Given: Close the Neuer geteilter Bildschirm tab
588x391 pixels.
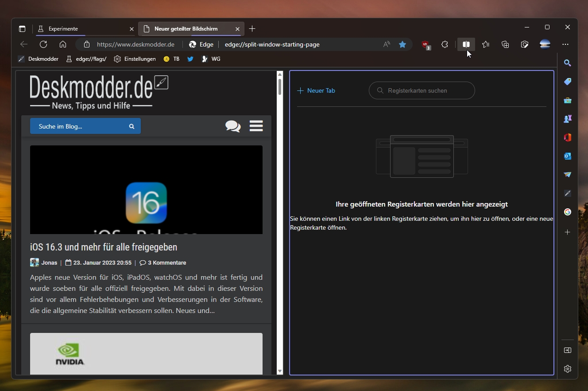Looking at the screenshot, I should pyautogui.click(x=237, y=29).
